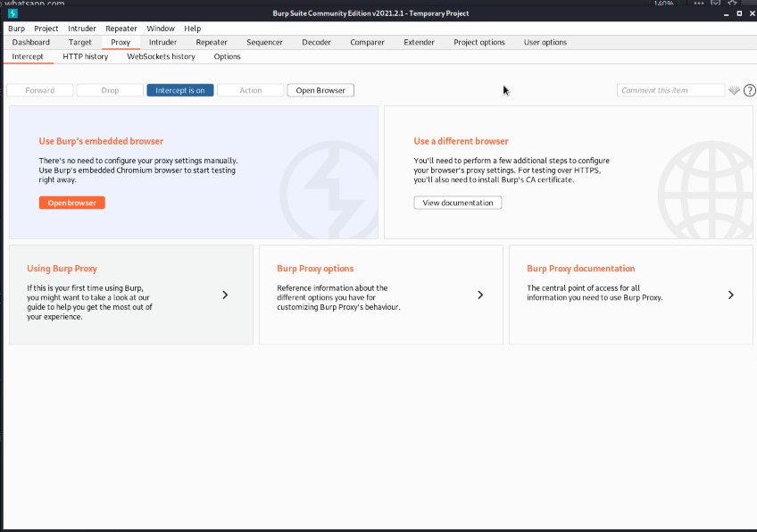Go to the Comparer tab

coord(368,43)
